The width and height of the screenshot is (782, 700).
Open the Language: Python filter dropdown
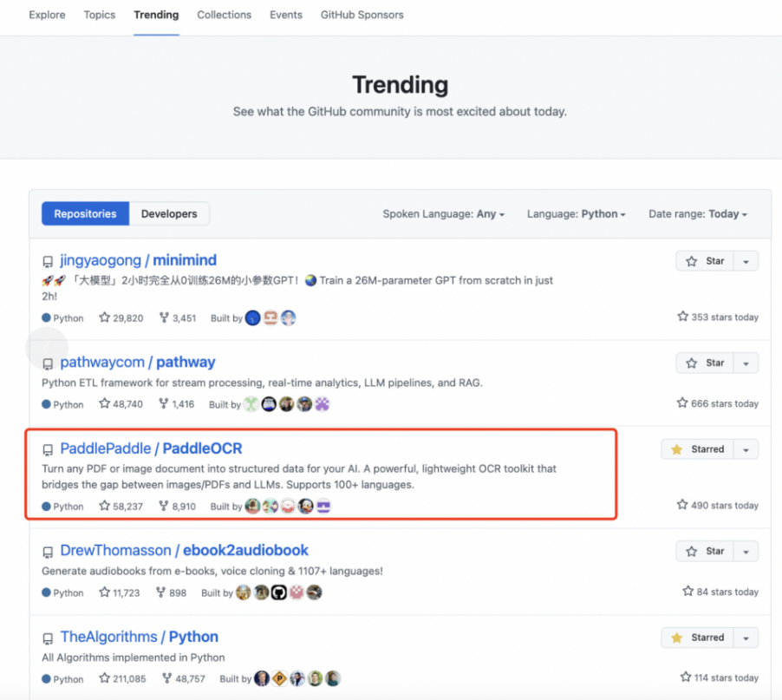point(576,214)
